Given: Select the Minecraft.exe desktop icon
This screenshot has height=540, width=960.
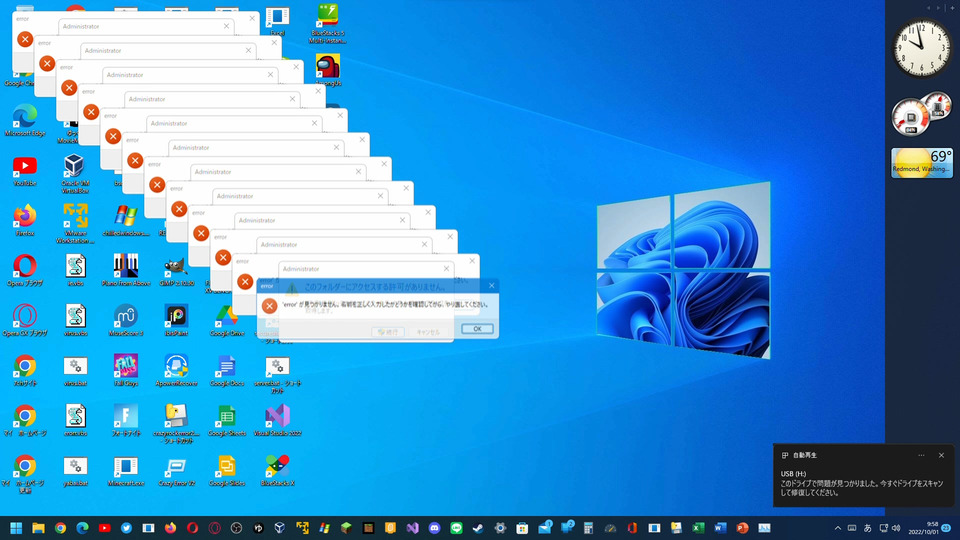Looking at the screenshot, I should pyautogui.click(x=126, y=471).
